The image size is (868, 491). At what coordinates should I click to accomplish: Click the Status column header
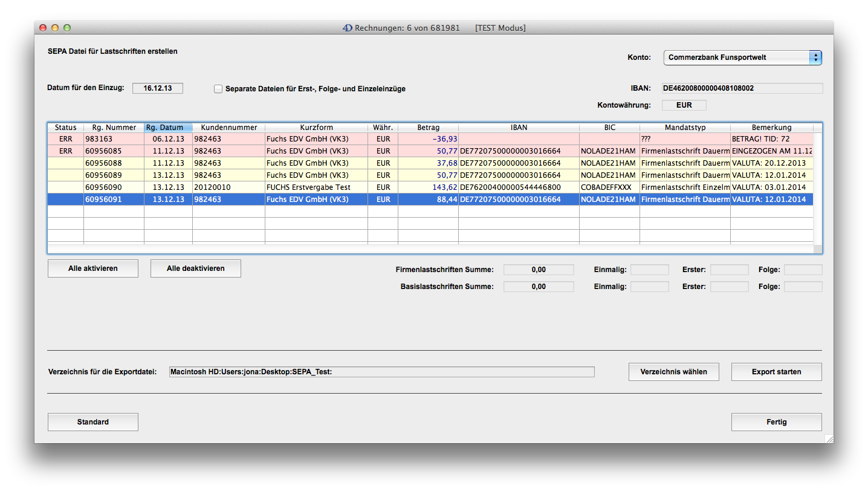click(65, 128)
